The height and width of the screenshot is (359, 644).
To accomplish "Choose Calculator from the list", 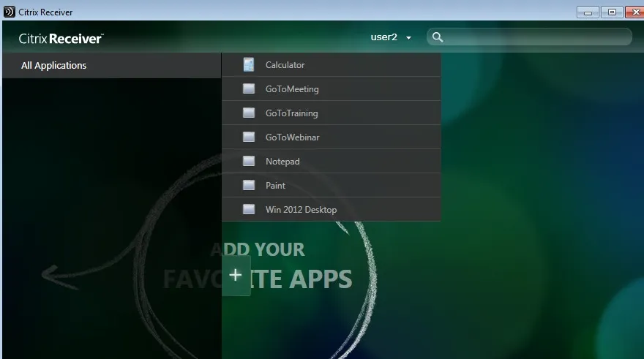I will 332,65.
